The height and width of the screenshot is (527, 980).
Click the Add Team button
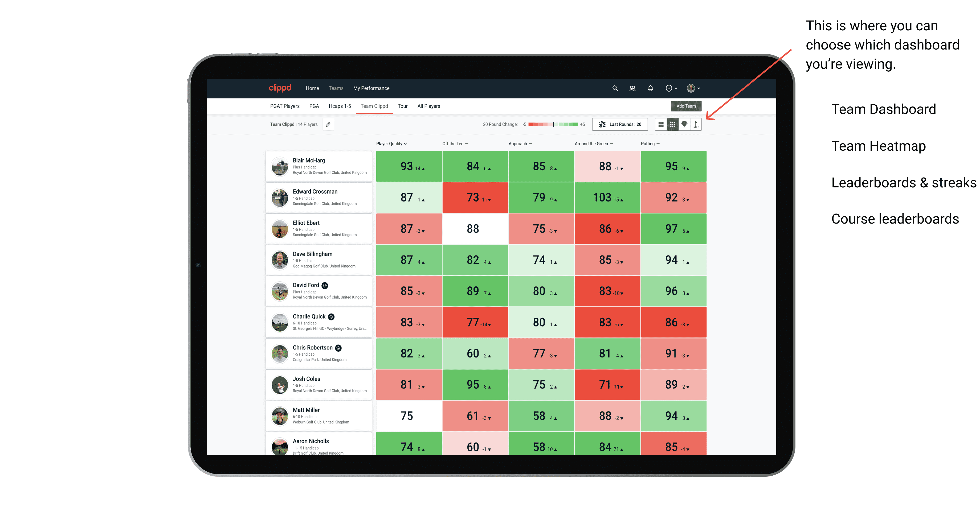point(686,106)
